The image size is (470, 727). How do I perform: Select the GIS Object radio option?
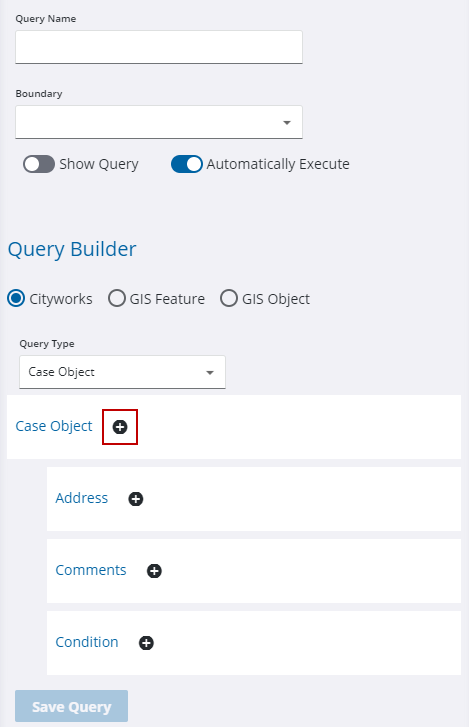point(229,299)
